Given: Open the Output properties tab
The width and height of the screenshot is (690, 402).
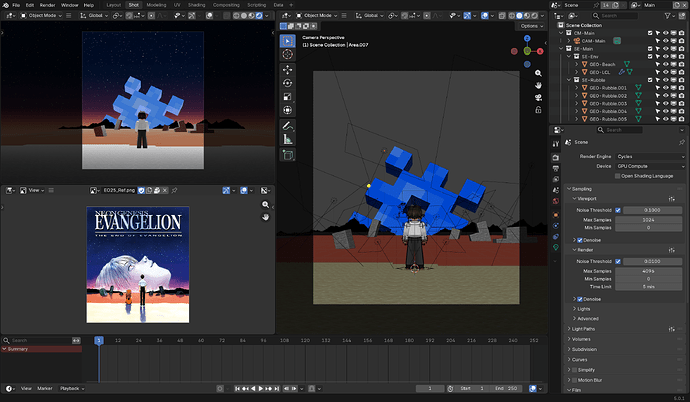Looking at the screenshot, I should [x=556, y=168].
